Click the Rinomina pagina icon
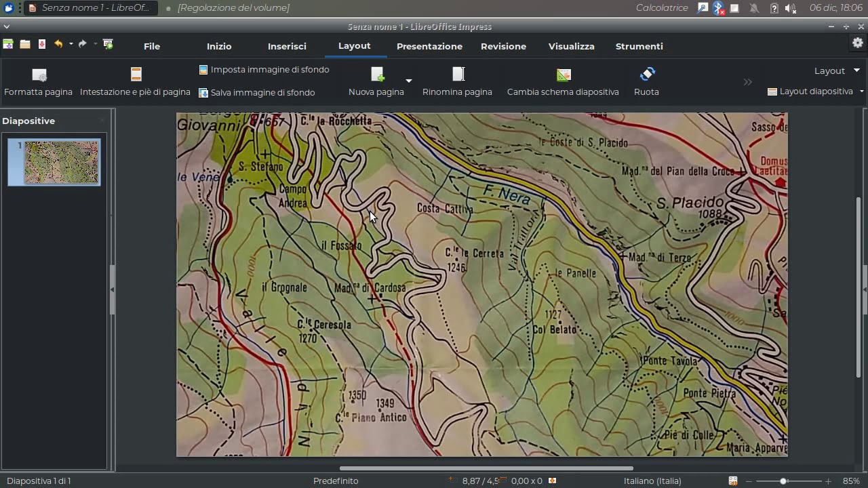The height and width of the screenshot is (488, 868). [458, 74]
